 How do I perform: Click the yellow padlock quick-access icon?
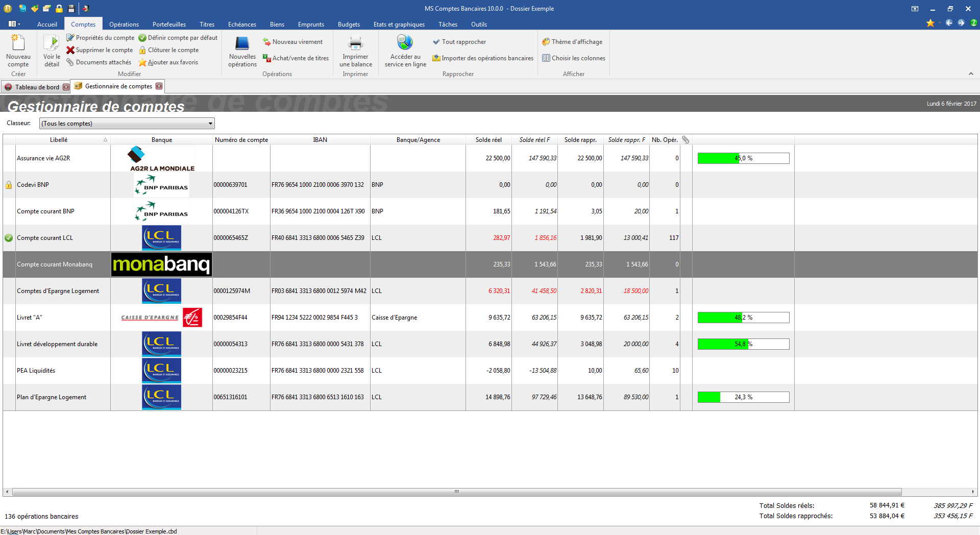click(x=59, y=9)
